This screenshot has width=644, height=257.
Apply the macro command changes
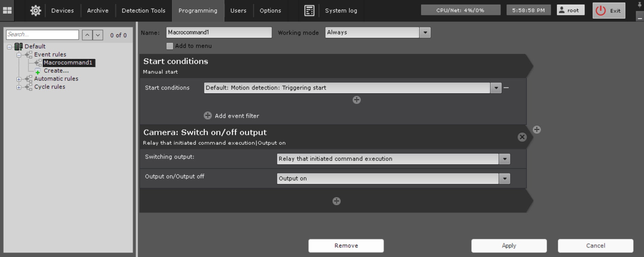(x=509, y=246)
